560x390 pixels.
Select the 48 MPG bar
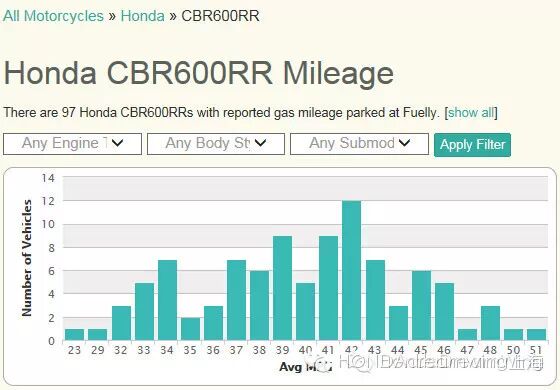[x=490, y=323]
